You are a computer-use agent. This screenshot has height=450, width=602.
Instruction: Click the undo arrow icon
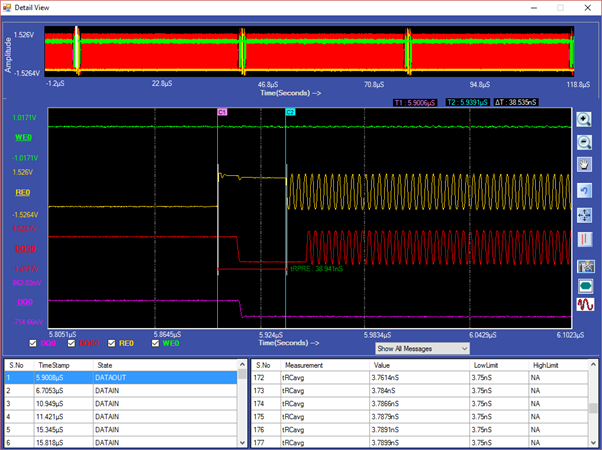point(586,190)
